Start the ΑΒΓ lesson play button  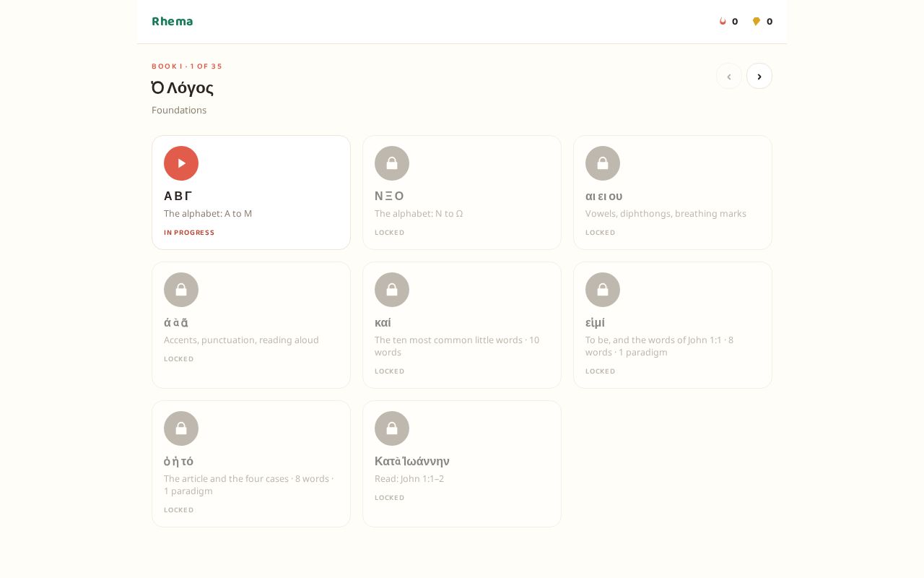point(181,163)
